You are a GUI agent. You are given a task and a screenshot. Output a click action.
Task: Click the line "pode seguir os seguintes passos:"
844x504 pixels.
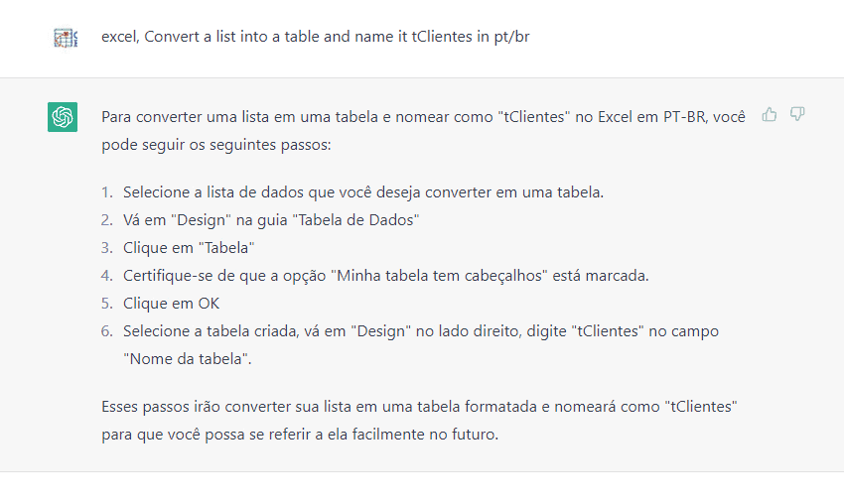click(x=216, y=145)
